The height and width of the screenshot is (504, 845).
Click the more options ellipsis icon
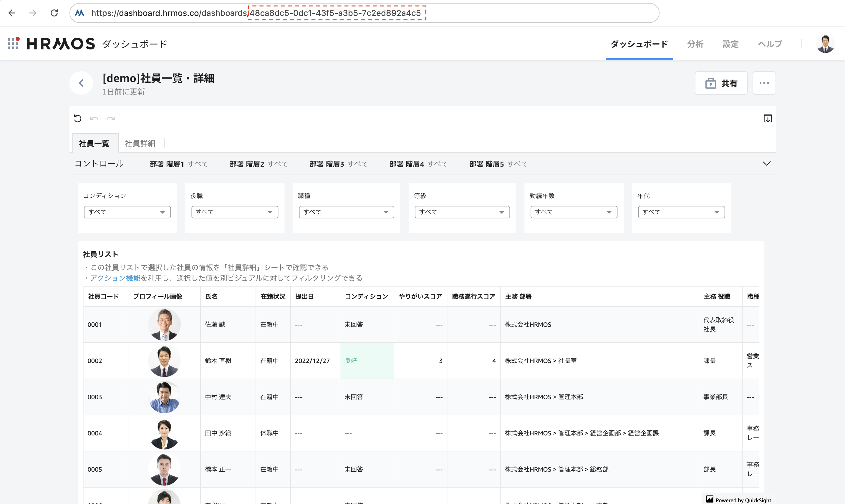pos(764,83)
